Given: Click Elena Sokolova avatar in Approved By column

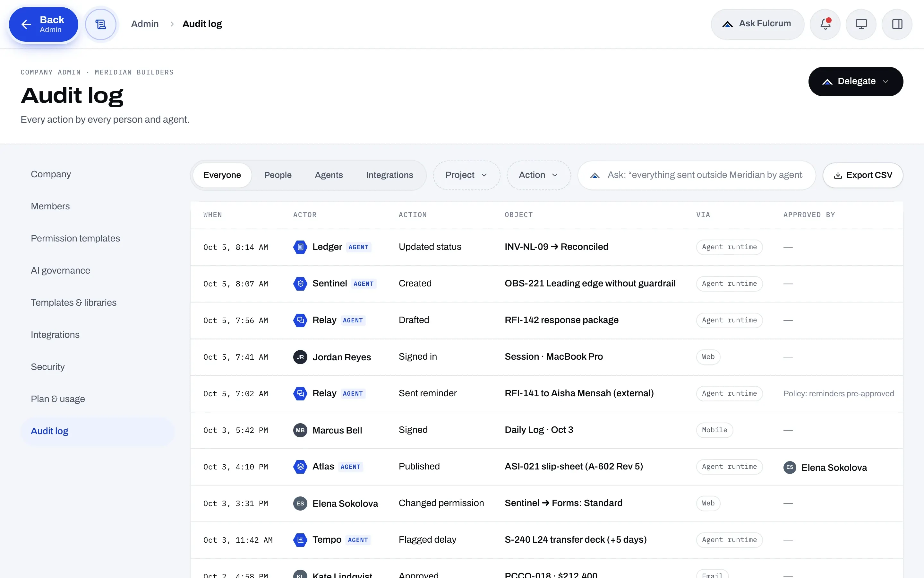Looking at the screenshot, I should [x=790, y=467].
